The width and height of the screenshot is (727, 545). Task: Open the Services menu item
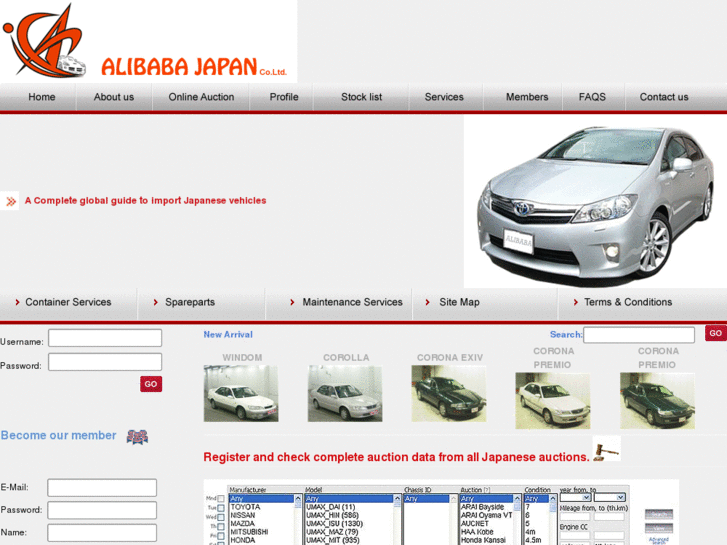click(x=444, y=97)
